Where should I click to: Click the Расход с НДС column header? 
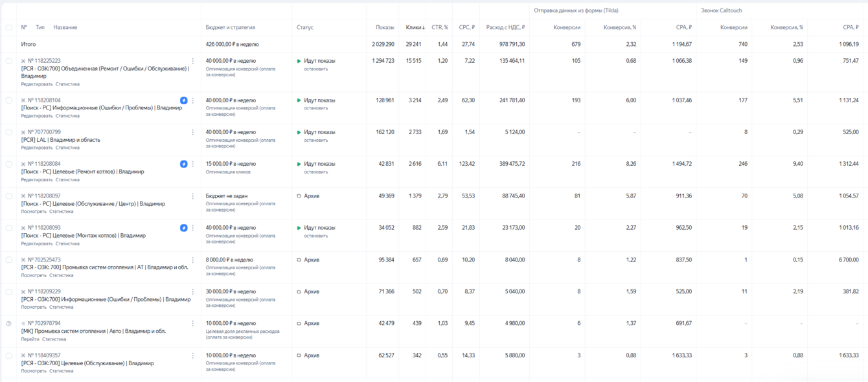[x=505, y=28]
